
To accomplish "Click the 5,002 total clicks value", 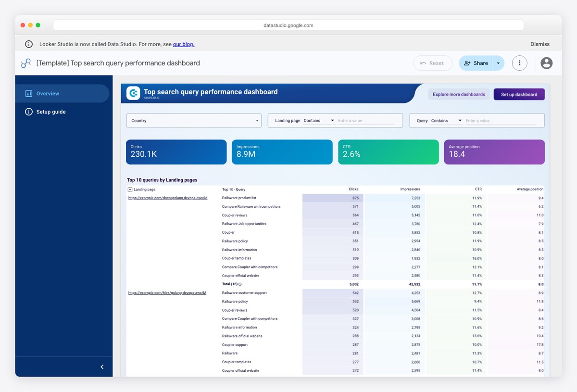I will (x=353, y=284).
